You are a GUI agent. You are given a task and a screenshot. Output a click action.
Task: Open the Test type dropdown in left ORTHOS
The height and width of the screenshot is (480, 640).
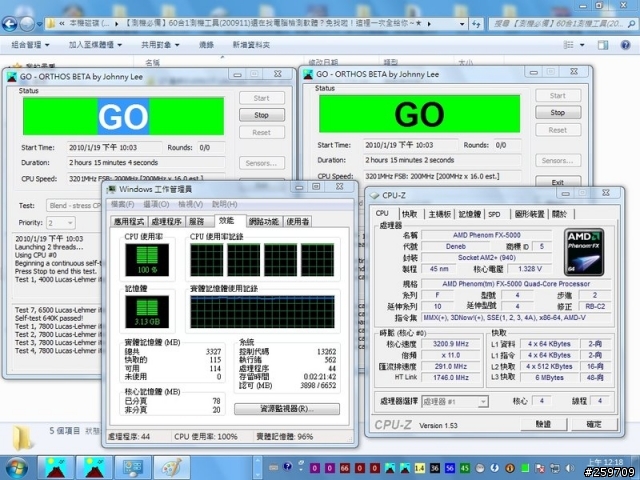tap(73, 206)
